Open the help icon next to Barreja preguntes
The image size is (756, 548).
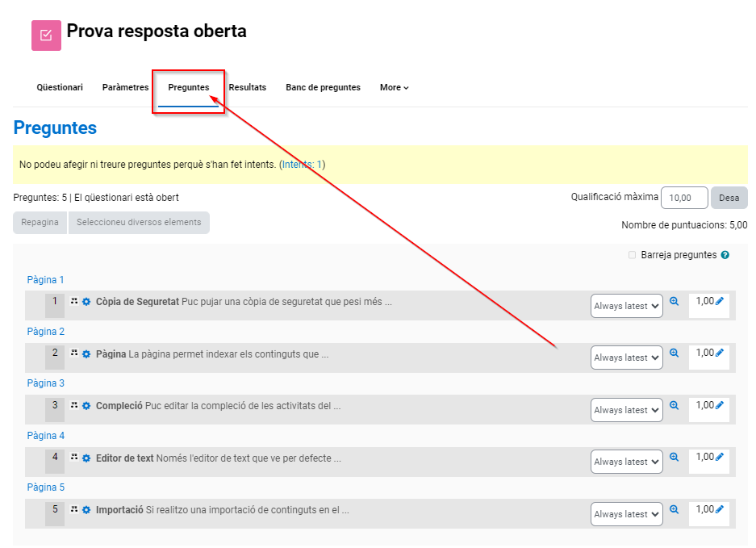coord(725,255)
